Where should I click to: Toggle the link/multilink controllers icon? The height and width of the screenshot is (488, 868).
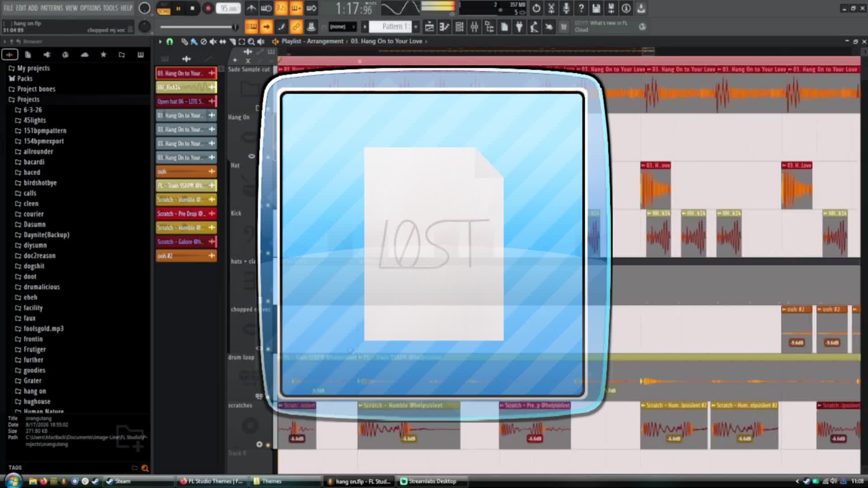(296, 27)
